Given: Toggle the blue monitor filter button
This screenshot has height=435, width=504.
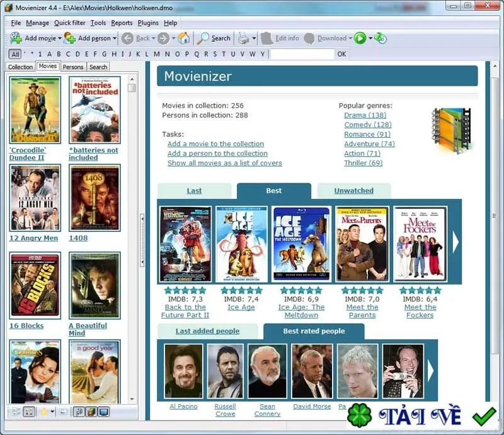Looking at the screenshot, I should 104,412.
